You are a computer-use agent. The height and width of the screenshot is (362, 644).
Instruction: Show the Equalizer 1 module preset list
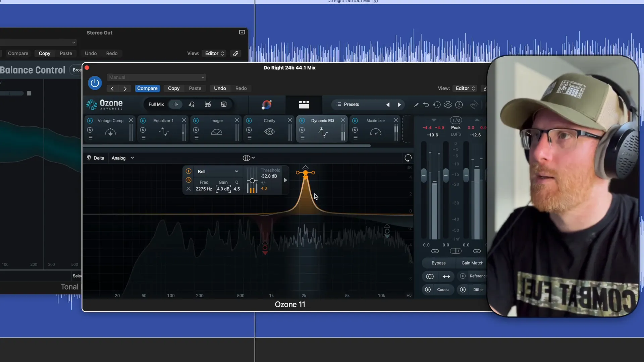[143, 138]
